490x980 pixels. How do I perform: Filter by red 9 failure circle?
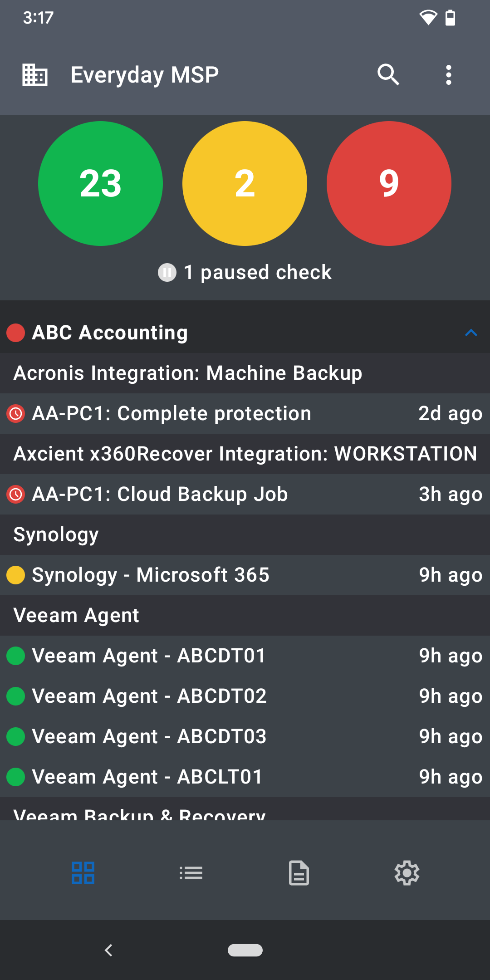tap(389, 183)
